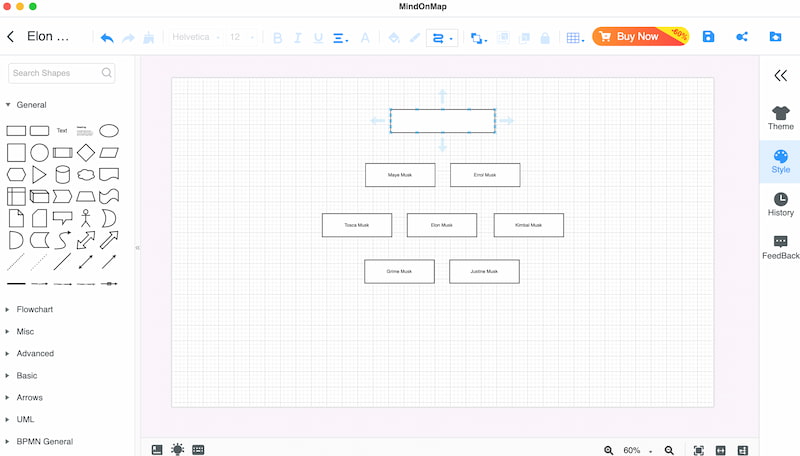
Task: Open the line color pen tool
Action: tap(415, 38)
